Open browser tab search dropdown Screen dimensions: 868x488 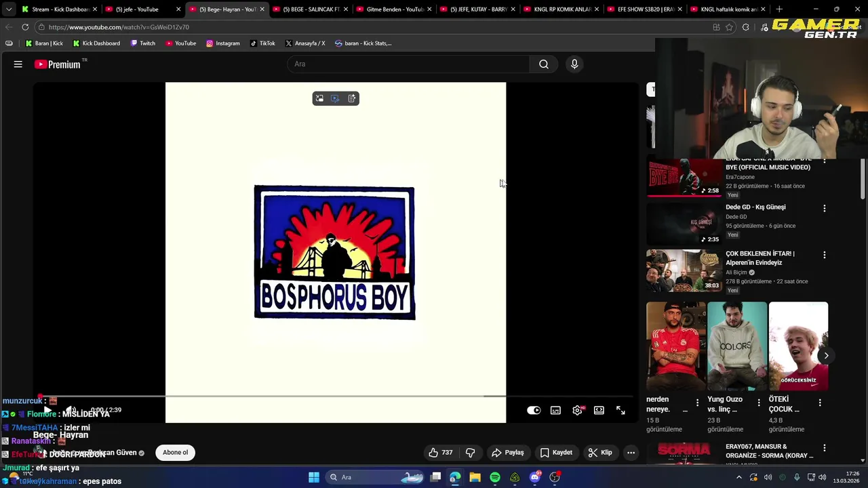[8, 9]
